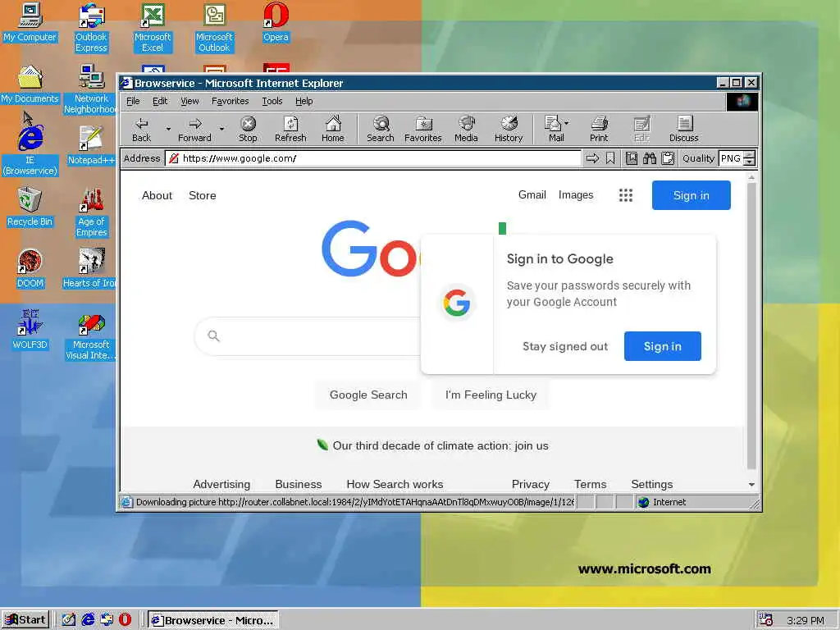The image size is (840, 630).
Task: Click the system tray clock
Action: tap(806, 620)
